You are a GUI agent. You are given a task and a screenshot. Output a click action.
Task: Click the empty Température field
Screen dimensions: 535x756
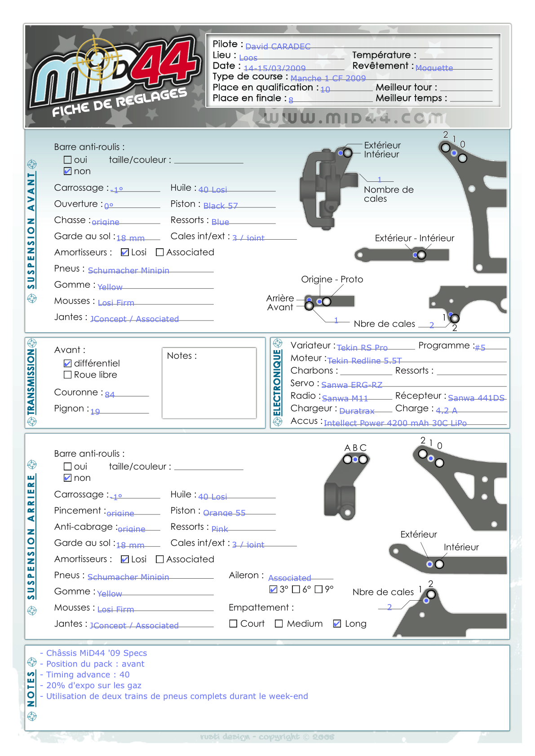455,56
